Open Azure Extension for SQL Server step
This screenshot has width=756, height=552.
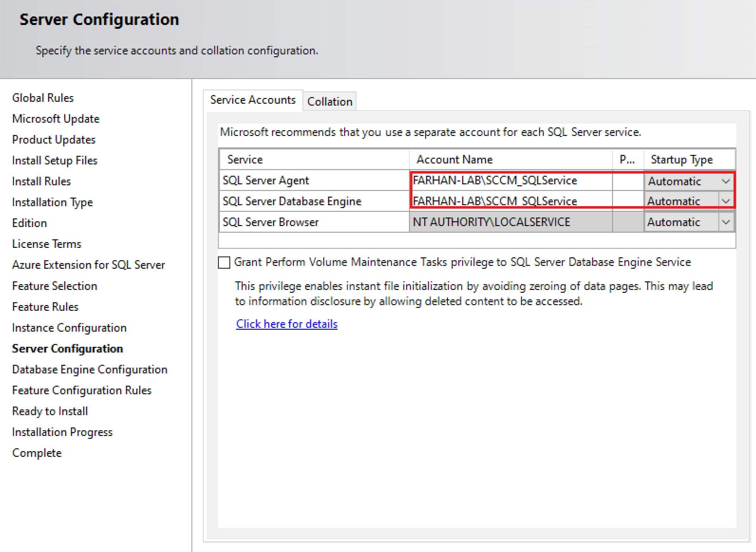point(89,265)
